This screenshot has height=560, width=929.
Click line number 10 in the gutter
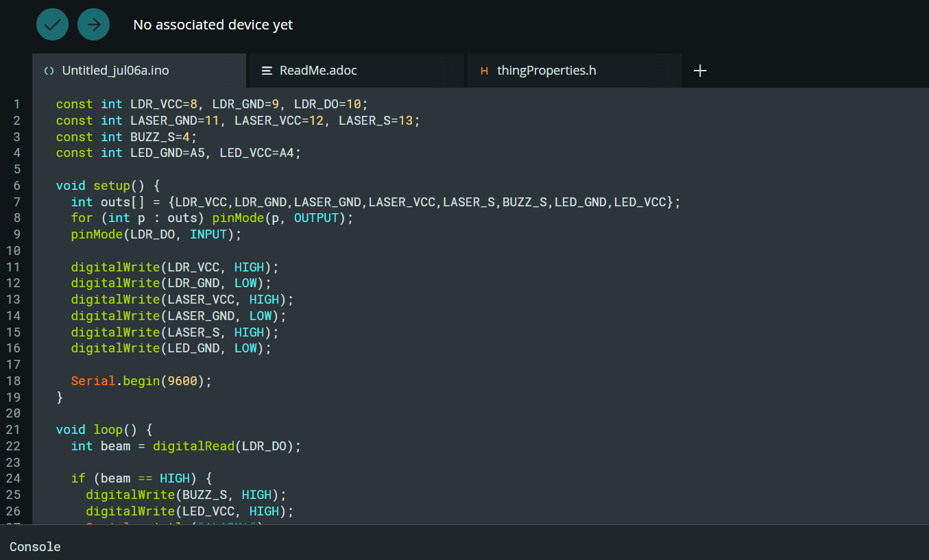(13, 251)
